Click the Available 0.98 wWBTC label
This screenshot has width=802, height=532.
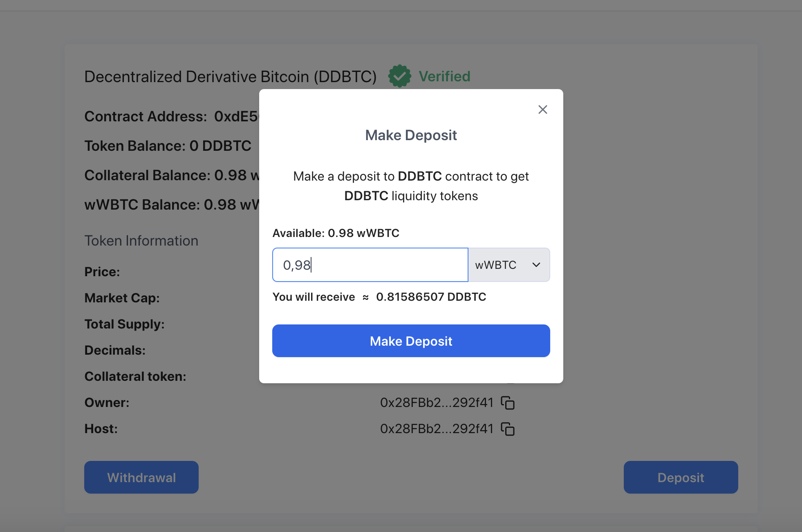coord(336,233)
